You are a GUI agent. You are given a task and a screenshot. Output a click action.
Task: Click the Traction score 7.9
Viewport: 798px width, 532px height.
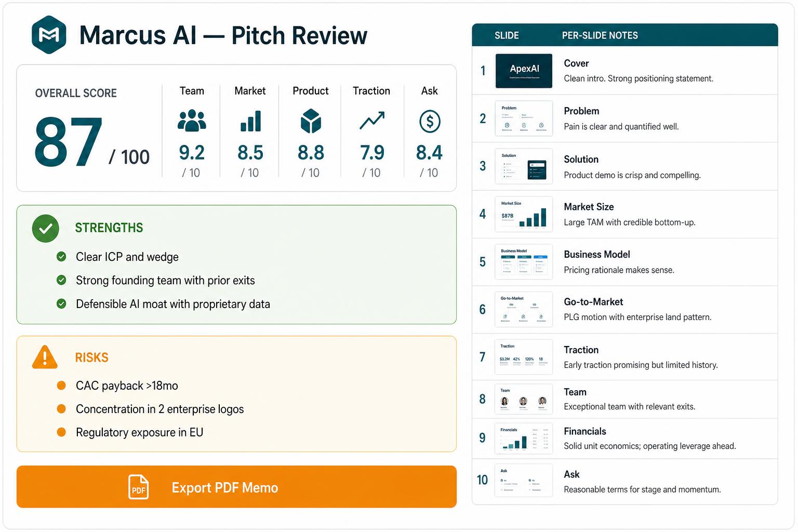click(372, 153)
